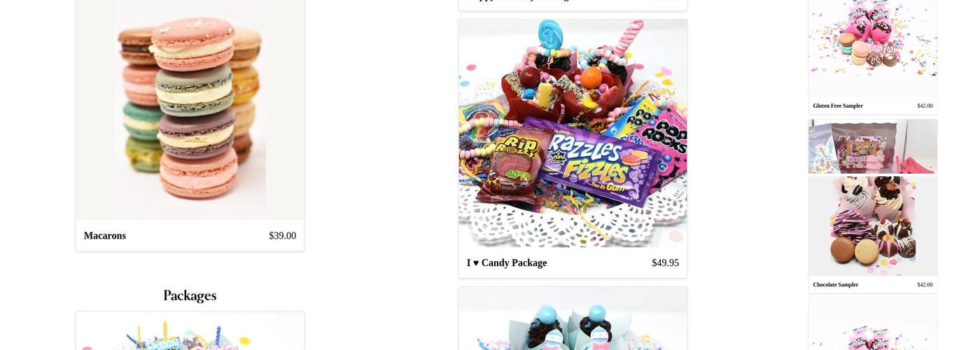Select the Gluten Free Sampler $42.00 price
Image resolution: width=980 pixels, height=350 pixels.
coord(925,106)
